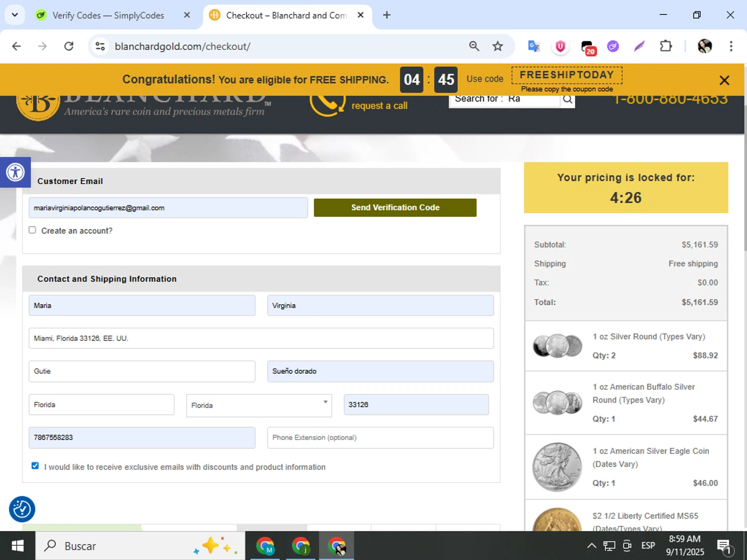
Task: Open the Windows Start menu
Action: point(17,546)
